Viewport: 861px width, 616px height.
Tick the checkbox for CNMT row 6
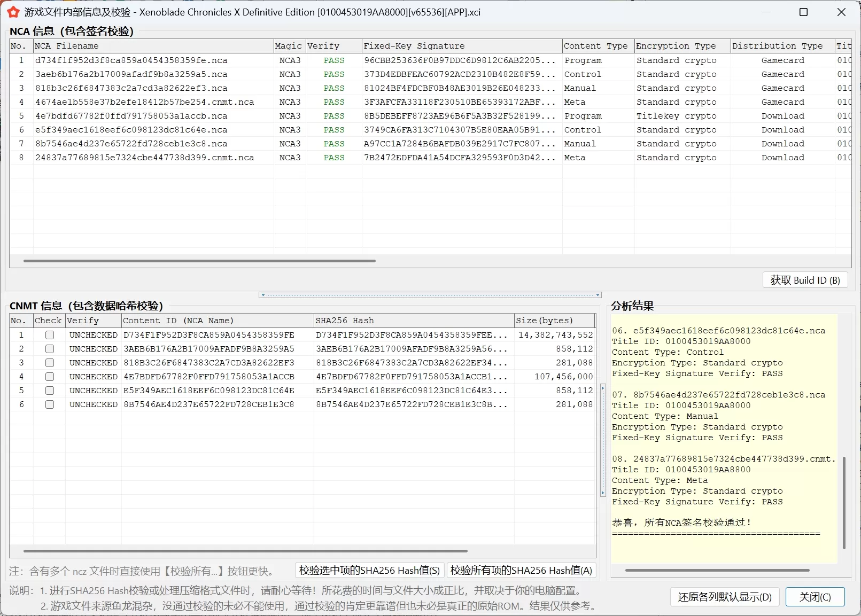click(50, 404)
